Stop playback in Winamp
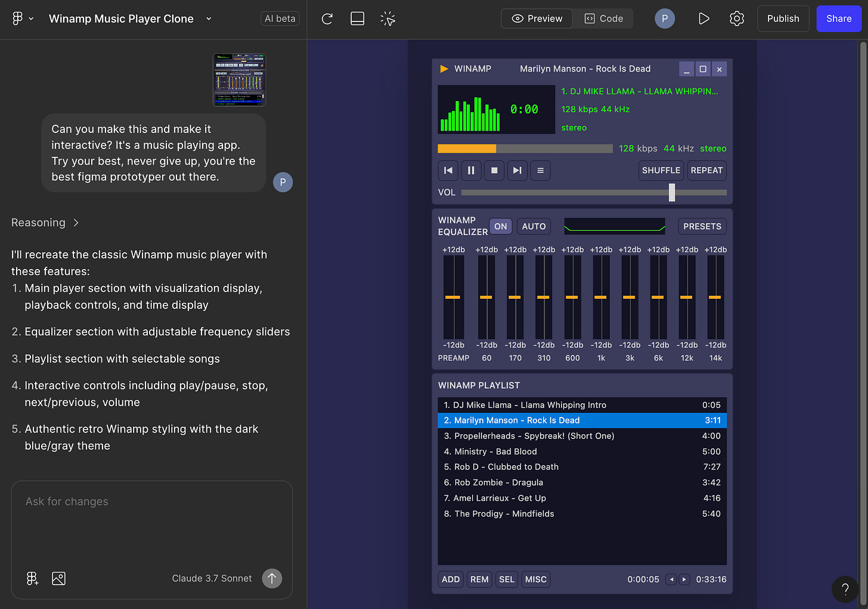Viewport: 868px width, 609px height. [494, 171]
